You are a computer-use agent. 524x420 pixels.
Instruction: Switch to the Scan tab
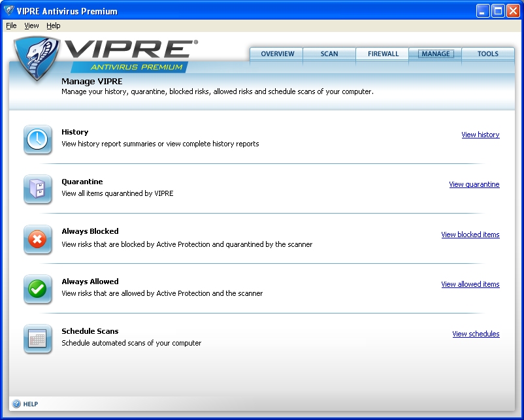click(329, 54)
